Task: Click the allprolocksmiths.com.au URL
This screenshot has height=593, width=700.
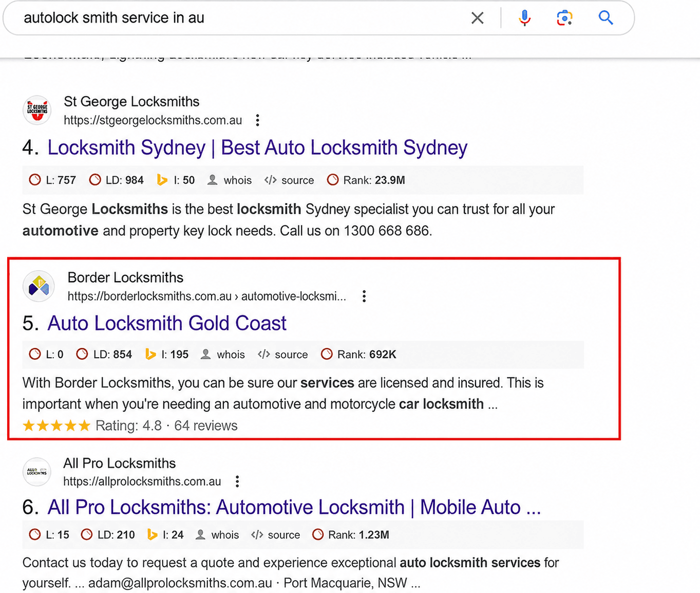Action: click(142, 481)
